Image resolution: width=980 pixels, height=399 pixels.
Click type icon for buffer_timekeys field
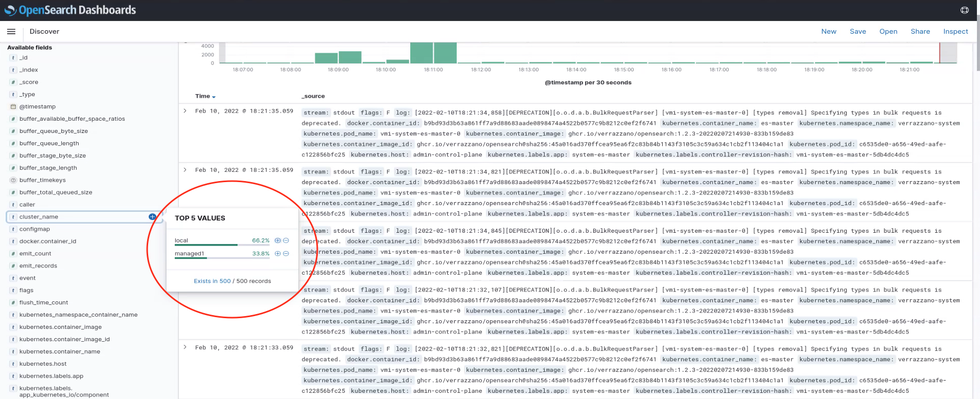13,181
